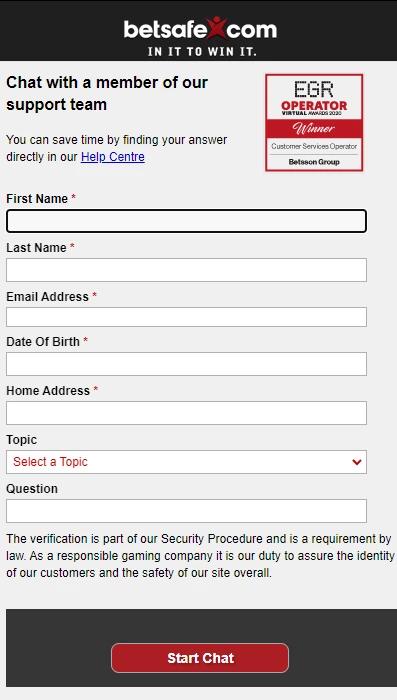This screenshot has height=700, width=397.
Task: Click the red chevron arrow on Topic dropdown
Action: click(x=356, y=462)
